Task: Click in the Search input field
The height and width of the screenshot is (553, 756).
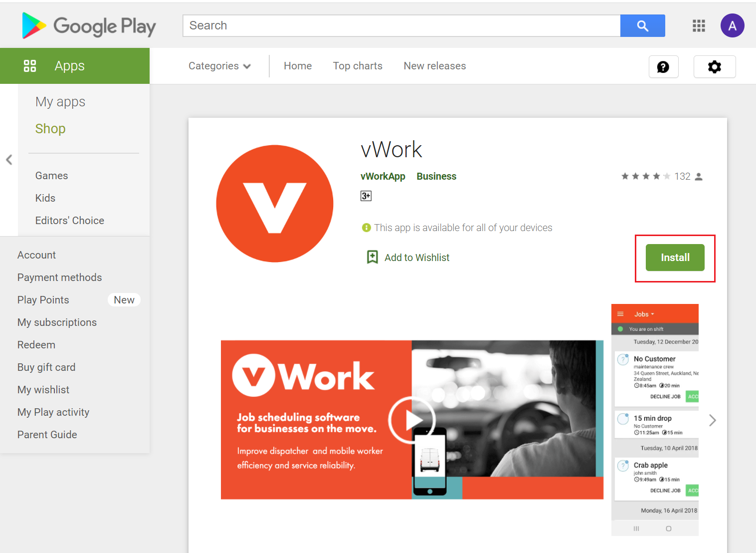Action: (401, 25)
